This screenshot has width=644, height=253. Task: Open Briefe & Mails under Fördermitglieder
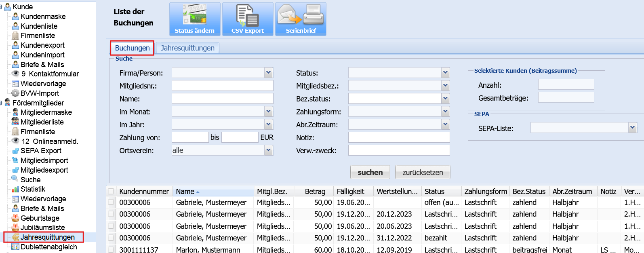tap(42, 209)
